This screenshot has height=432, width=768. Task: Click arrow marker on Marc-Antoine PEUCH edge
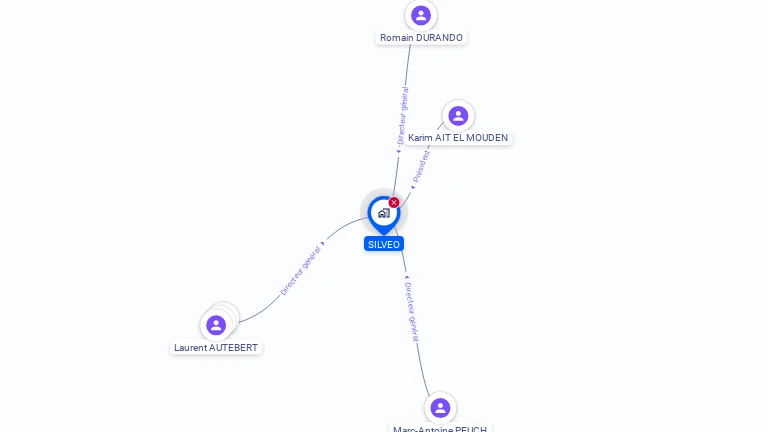pos(406,277)
